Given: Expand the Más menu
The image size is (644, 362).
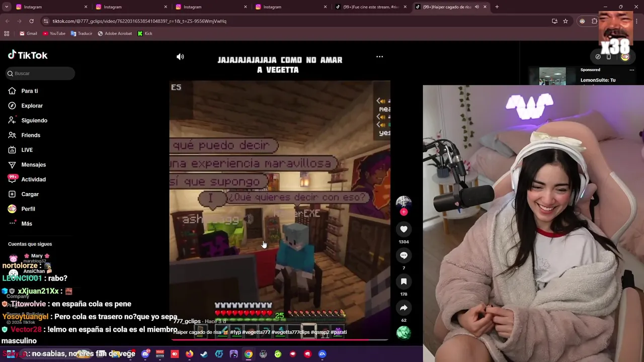Looking at the screenshot, I should pos(27,224).
